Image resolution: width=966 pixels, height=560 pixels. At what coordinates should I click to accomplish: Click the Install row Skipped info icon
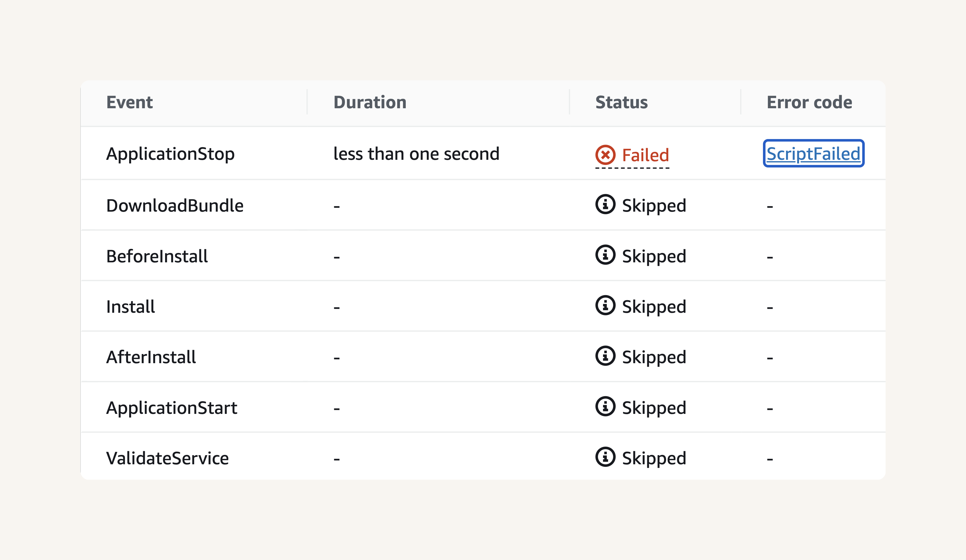coord(605,305)
